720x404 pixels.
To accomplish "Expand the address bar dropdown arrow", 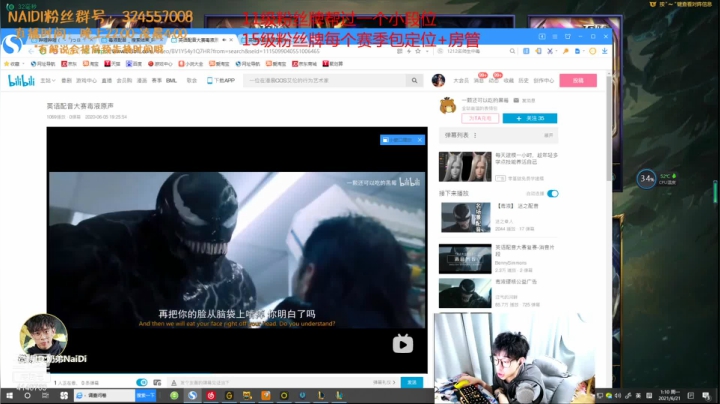I will 427,51.
